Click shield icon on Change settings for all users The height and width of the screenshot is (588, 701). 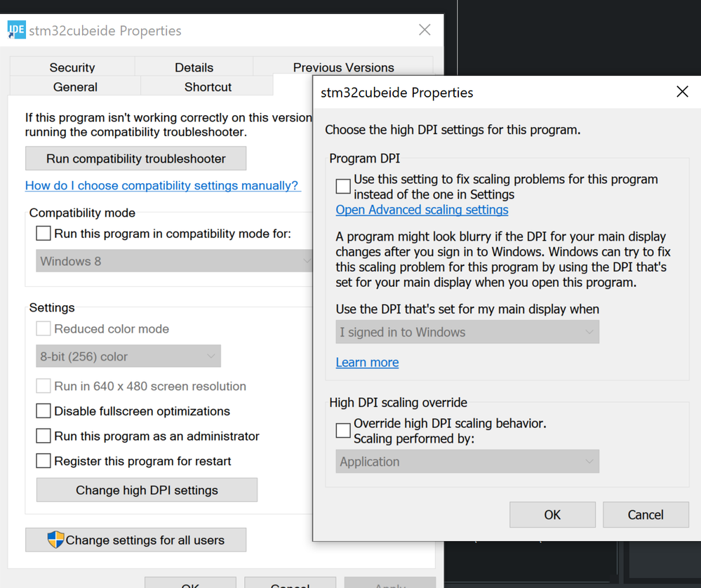point(55,540)
